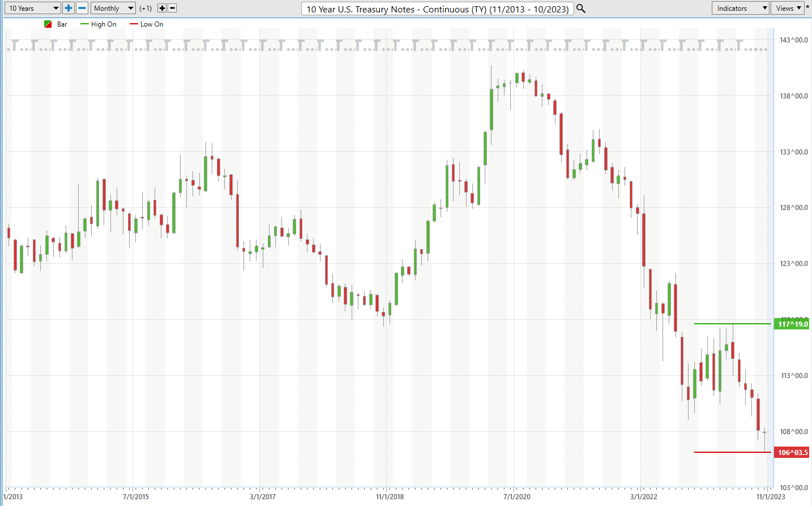Click the red-green Bar legend icon
Viewport: 812px width, 506px height.
click(x=48, y=24)
